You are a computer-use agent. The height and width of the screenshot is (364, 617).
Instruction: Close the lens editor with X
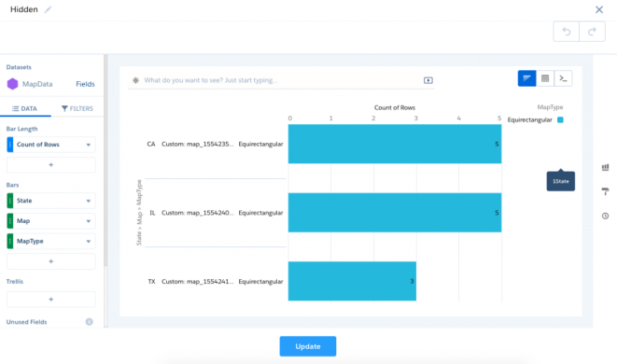tap(599, 9)
